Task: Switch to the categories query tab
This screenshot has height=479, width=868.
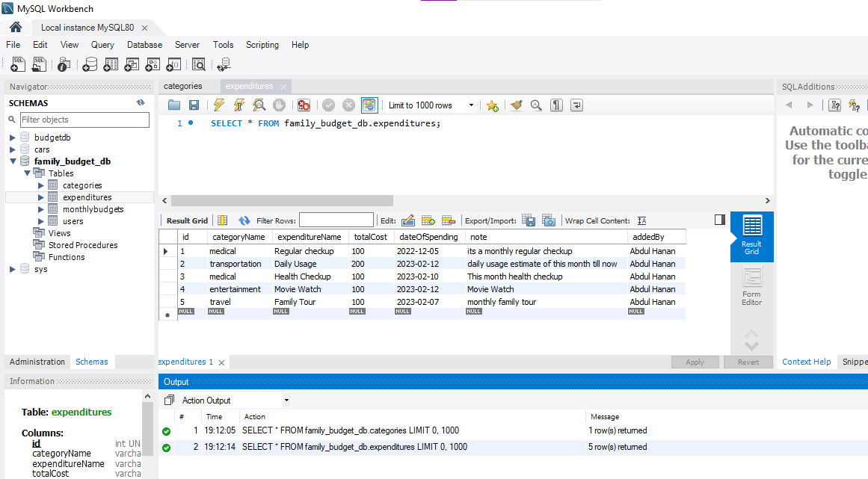Action: point(182,86)
